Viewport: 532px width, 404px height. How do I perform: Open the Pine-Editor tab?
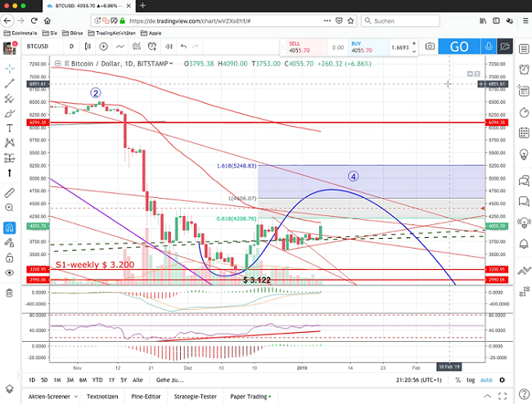[x=146, y=397]
